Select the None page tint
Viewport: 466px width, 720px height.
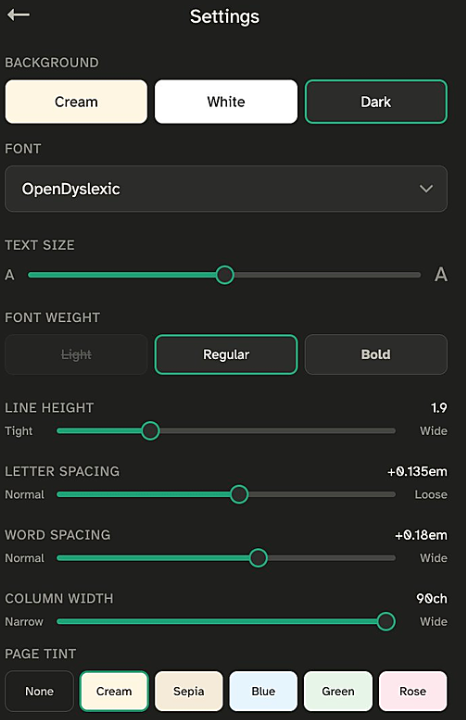[x=39, y=691]
